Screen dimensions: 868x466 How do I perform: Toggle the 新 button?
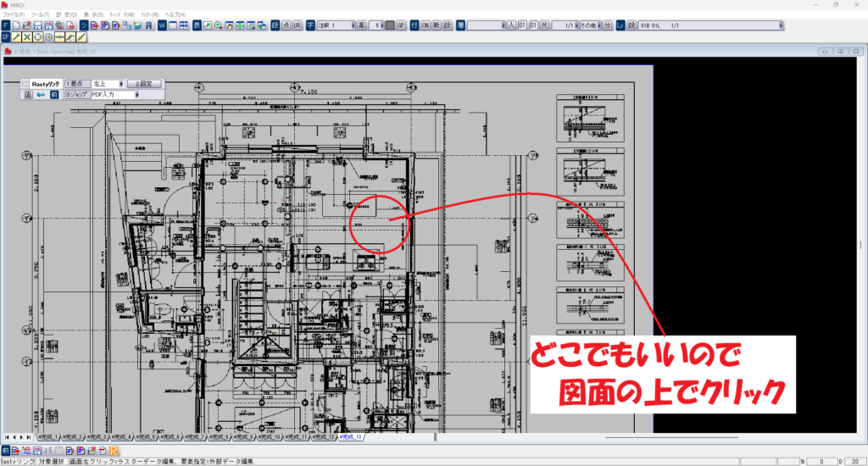(437, 25)
